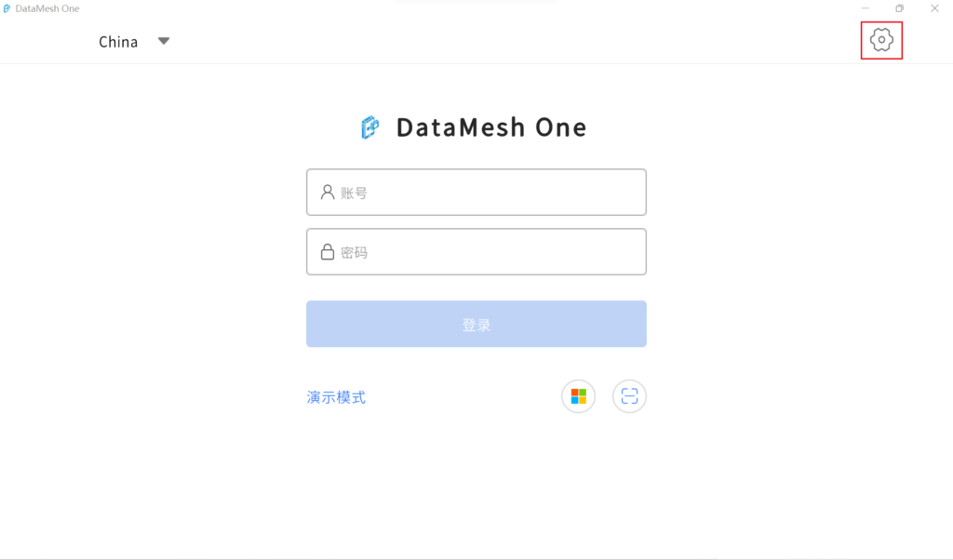Screen dimensions: 953x560
Task: Click the user silhouette icon in account field
Action: [x=328, y=193]
